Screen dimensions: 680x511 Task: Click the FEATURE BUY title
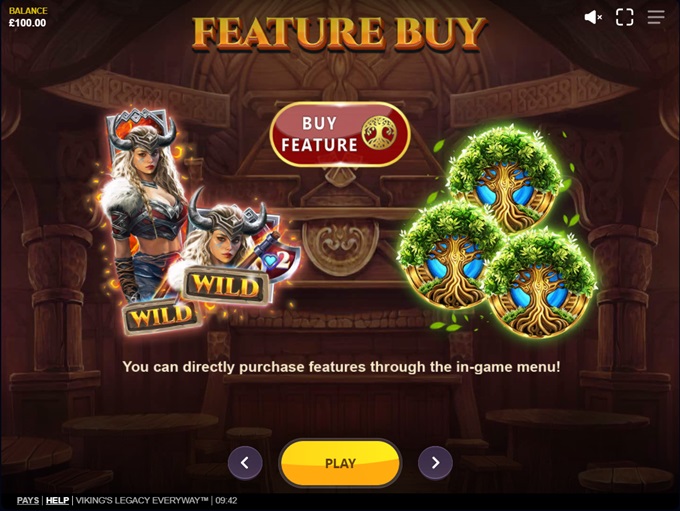(340, 32)
